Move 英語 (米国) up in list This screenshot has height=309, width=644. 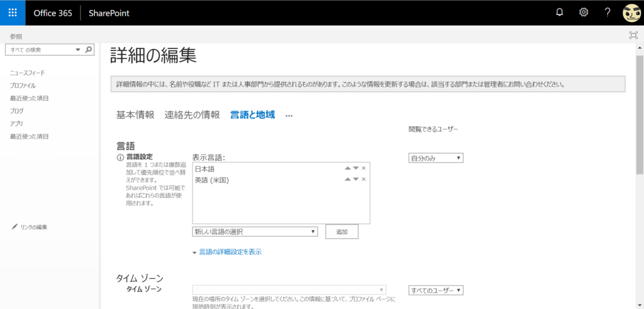click(x=348, y=180)
